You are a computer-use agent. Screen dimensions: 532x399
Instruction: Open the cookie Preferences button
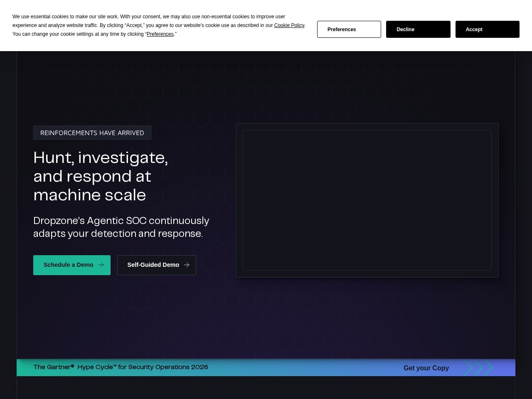click(349, 30)
